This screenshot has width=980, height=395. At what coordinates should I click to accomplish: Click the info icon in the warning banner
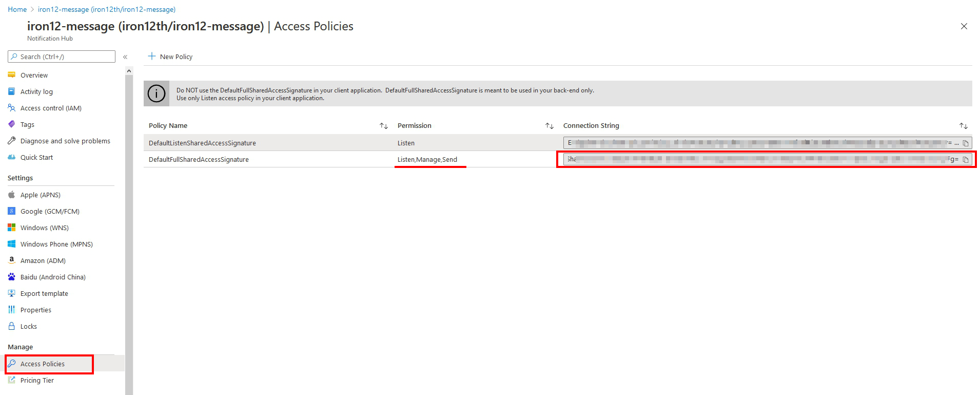coord(156,93)
